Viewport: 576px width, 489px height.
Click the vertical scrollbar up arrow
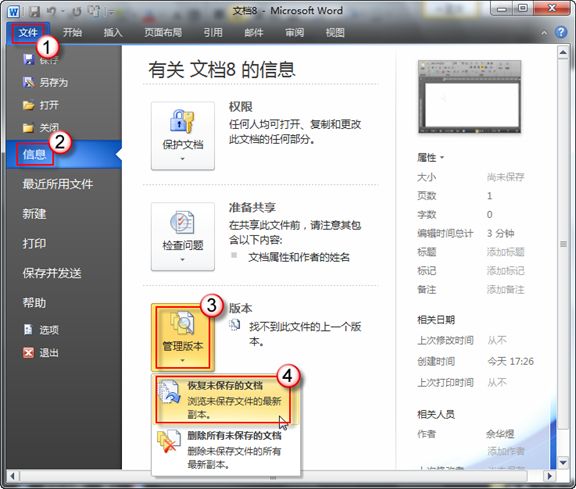point(563,52)
